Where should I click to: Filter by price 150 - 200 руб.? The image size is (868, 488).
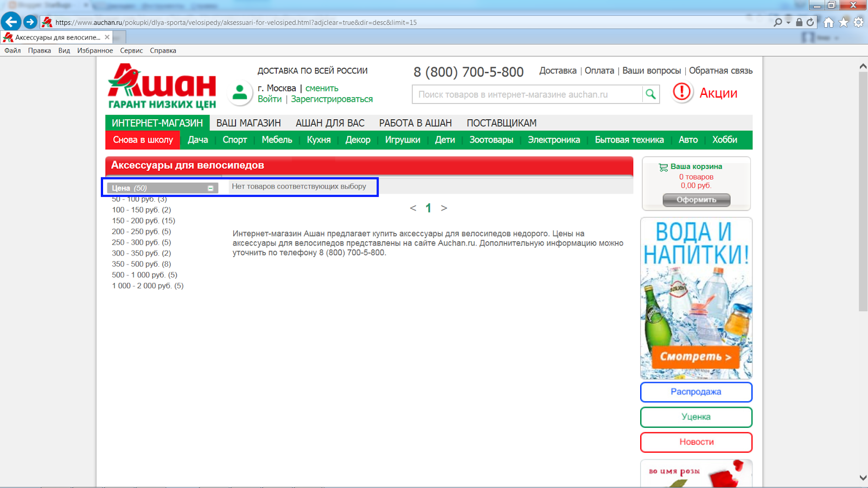click(x=143, y=221)
